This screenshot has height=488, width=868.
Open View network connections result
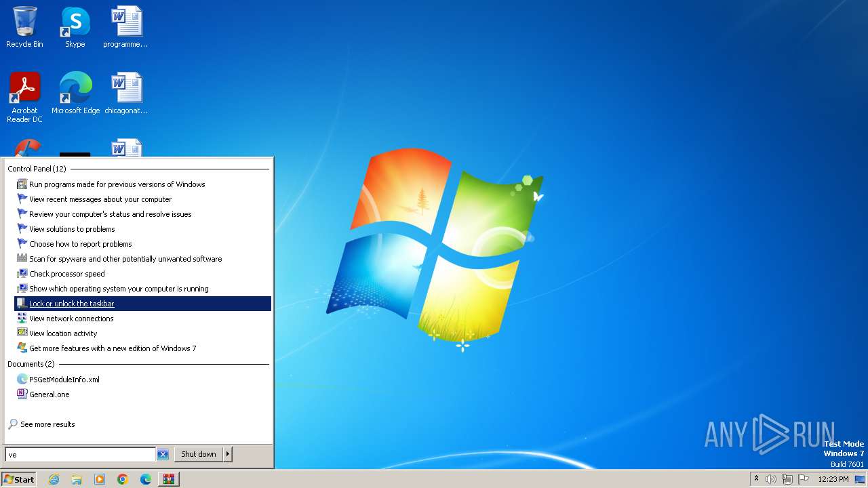[x=142, y=319]
